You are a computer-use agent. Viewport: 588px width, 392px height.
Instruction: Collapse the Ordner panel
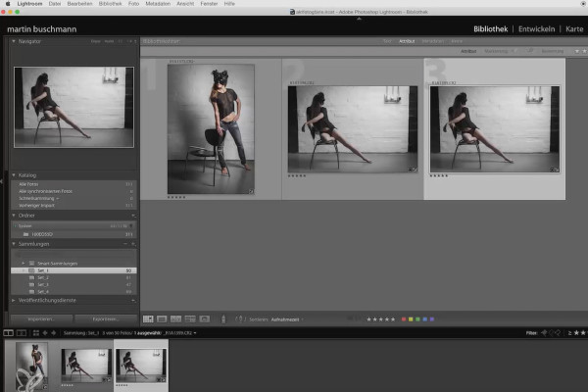14,216
